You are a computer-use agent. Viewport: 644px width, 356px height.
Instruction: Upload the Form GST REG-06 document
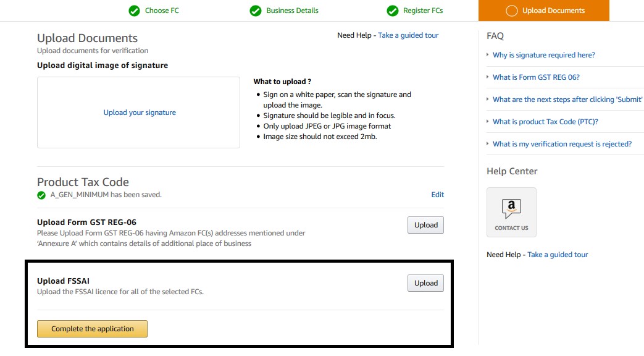click(x=425, y=225)
